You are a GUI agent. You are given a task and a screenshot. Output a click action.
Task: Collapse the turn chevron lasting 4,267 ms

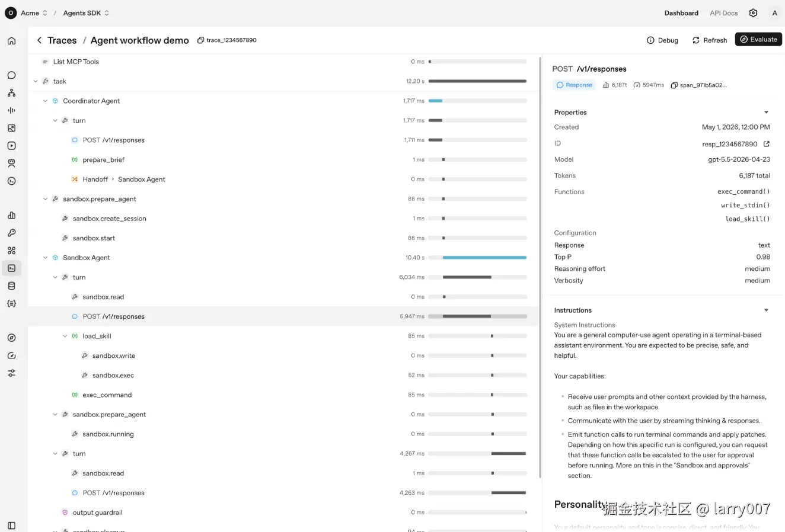click(x=55, y=454)
